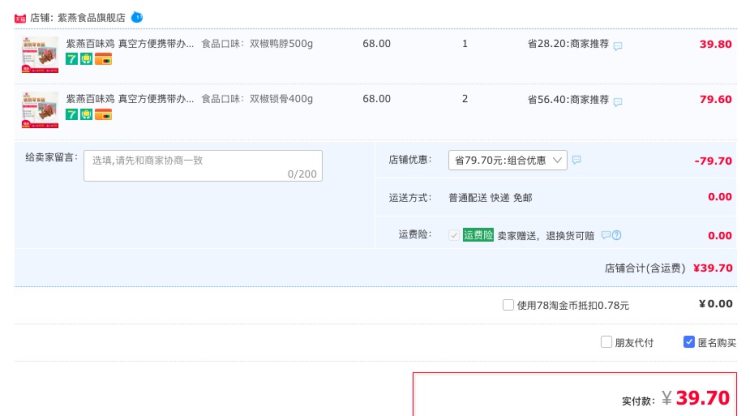Image resolution: width=750 pixels, height=416 pixels.
Task: Click the 普通配送 快递 免邮 shipping text
Action: pyautogui.click(x=490, y=197)
